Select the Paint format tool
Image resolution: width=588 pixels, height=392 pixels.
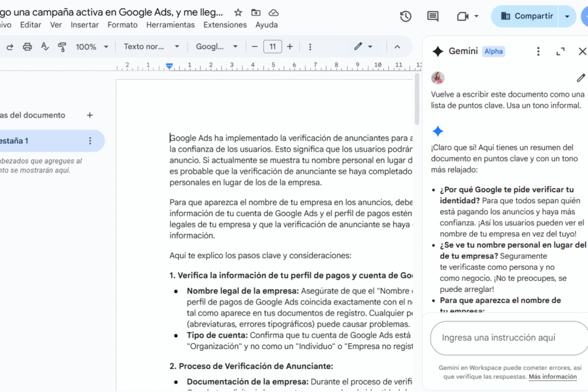[x=61, y=47]
